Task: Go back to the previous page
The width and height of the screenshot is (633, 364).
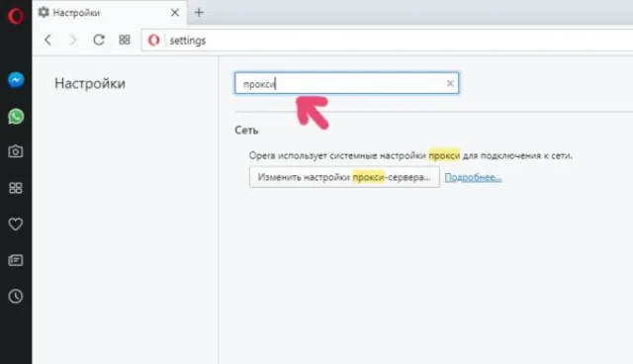Action: pos(48,40)
